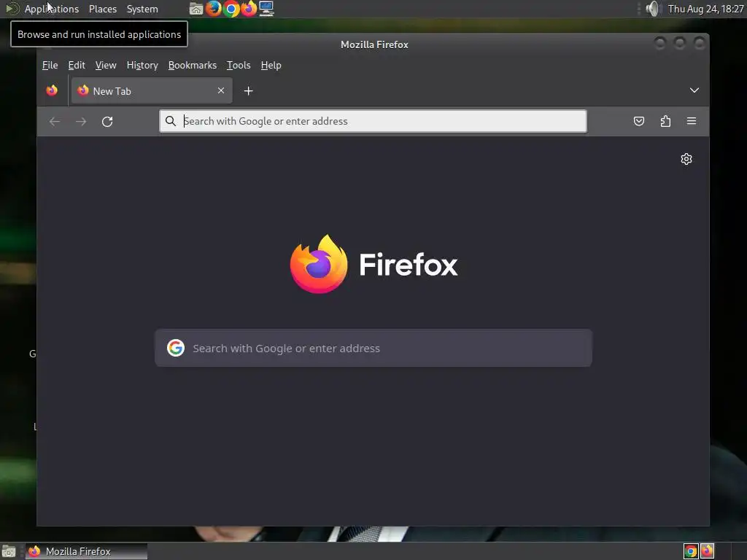The image size is (747, 560).
Task: Open the Extensions puzzle icon
Action: (665, 121)
